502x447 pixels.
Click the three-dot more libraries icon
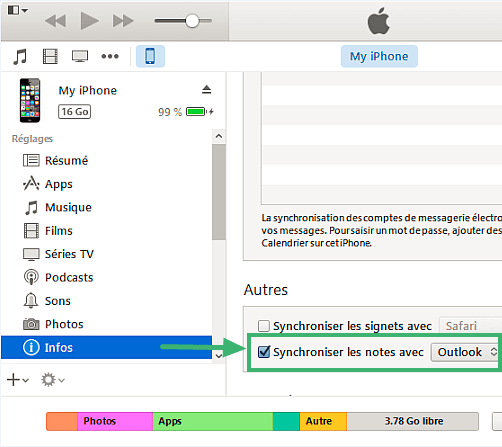[110, 56]
